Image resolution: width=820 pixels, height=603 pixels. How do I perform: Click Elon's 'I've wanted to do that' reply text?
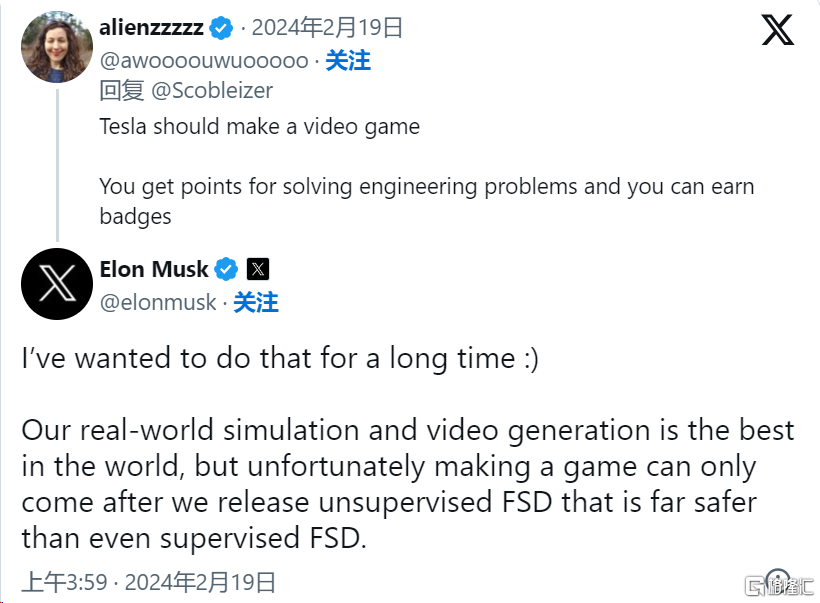280,359
